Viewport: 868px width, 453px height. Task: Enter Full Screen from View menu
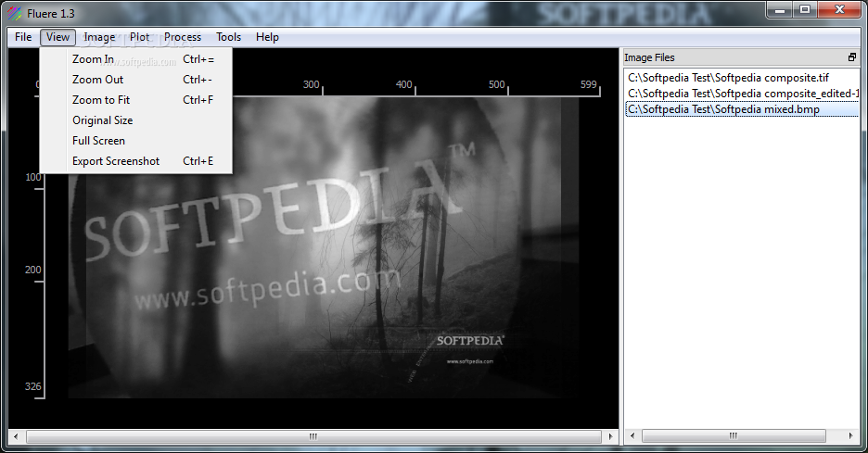point(136,141)
